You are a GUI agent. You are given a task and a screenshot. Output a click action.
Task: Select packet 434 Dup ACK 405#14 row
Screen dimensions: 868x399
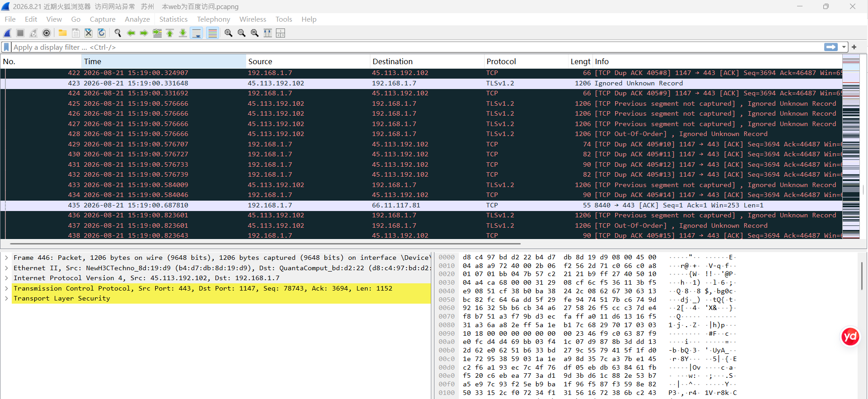point(421,195)
